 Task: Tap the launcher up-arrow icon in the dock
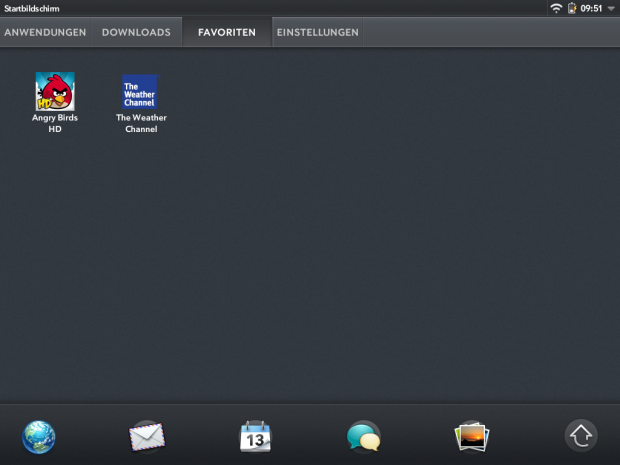pos(581,435)
